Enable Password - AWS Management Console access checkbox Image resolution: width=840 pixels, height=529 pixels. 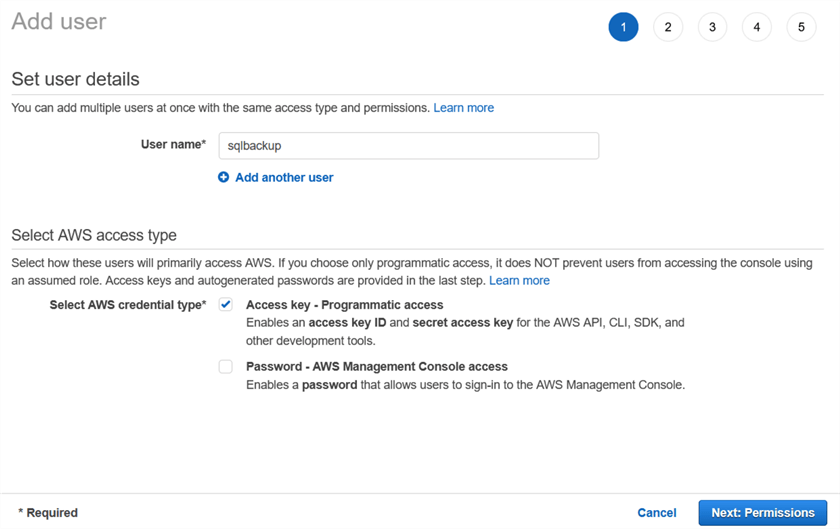[x=226, y=367]
